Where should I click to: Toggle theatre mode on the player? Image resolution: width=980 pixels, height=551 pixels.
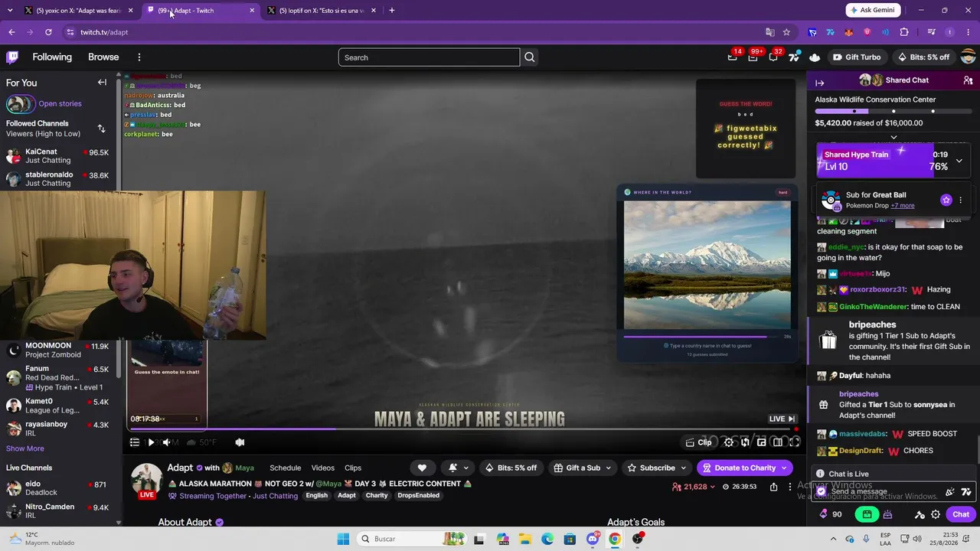tap(778, 442)
